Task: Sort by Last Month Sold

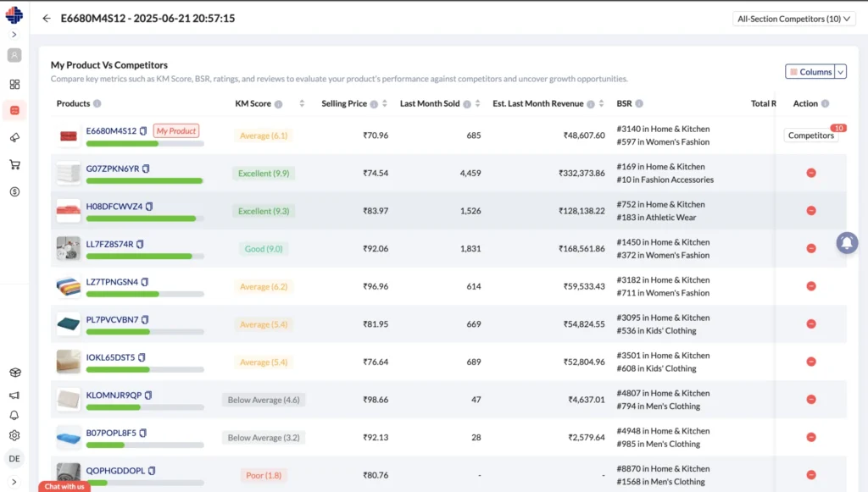Action: pyautogui.click(x=478, y=103)
